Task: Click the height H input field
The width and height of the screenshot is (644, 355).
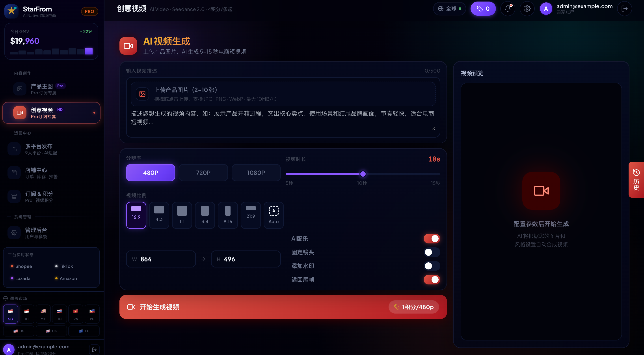Action: tap(246, 259)
